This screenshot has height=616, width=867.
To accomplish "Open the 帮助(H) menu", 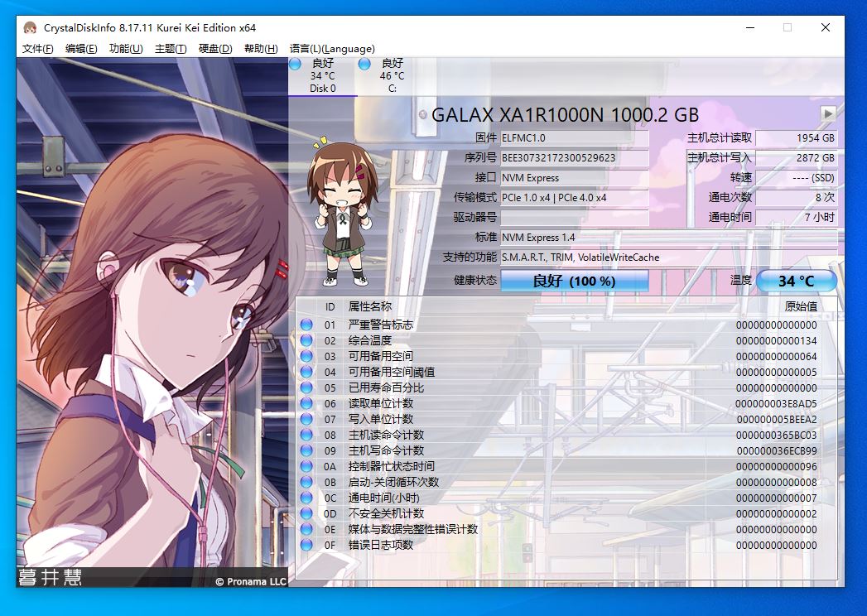I will click(x=261, y=49).
